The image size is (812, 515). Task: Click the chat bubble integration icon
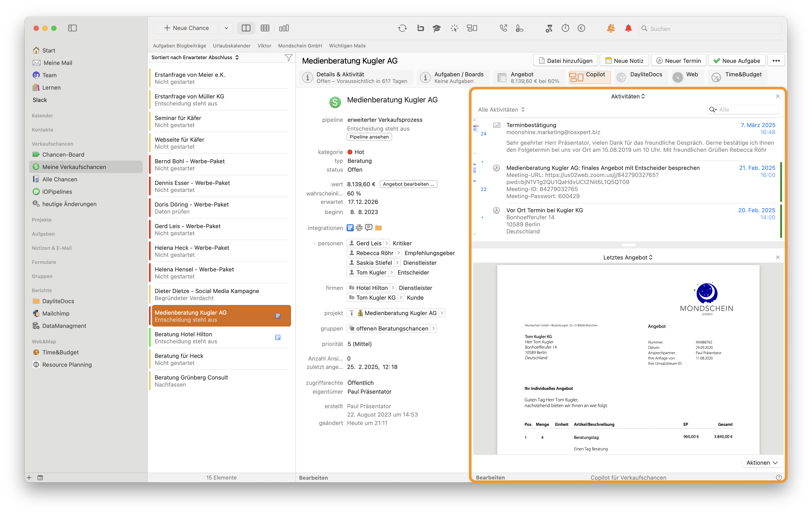point(368,228)
